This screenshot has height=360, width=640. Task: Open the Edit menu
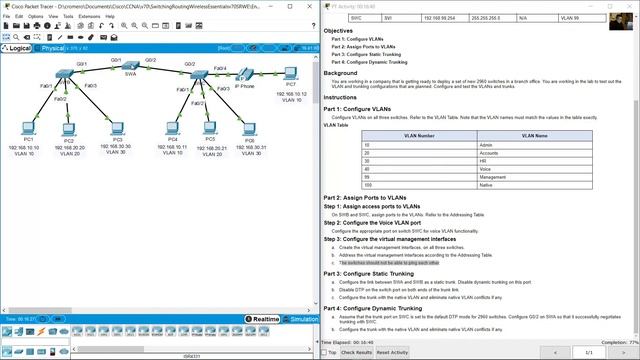19,16
